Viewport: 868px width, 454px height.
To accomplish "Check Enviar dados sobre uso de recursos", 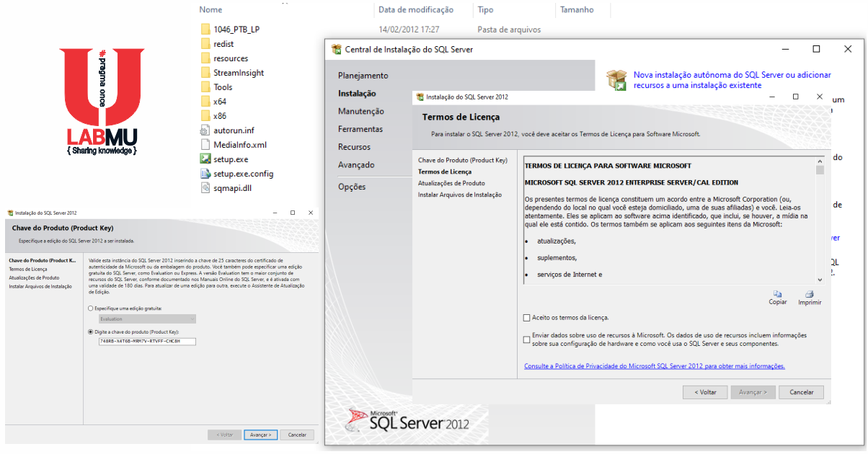I will [x=527, y=339].
